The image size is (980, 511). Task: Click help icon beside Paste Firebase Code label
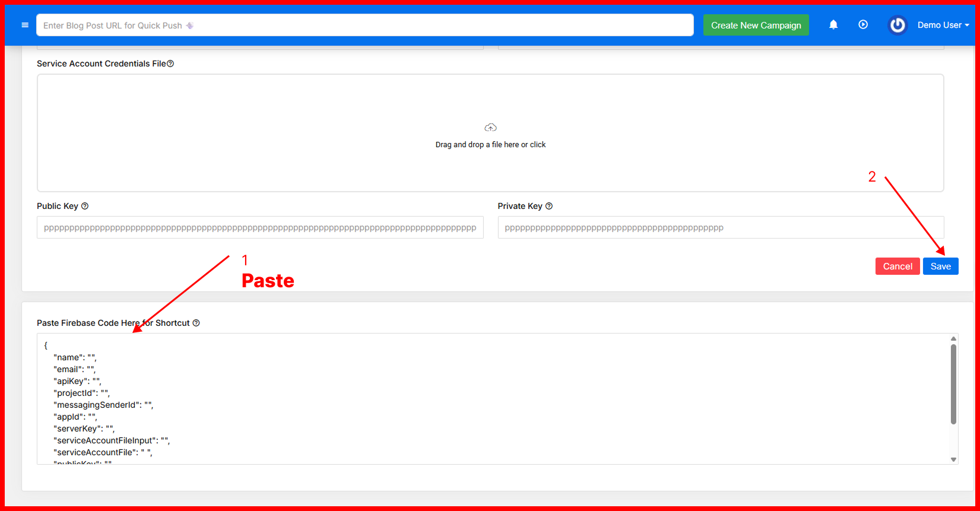196,323
